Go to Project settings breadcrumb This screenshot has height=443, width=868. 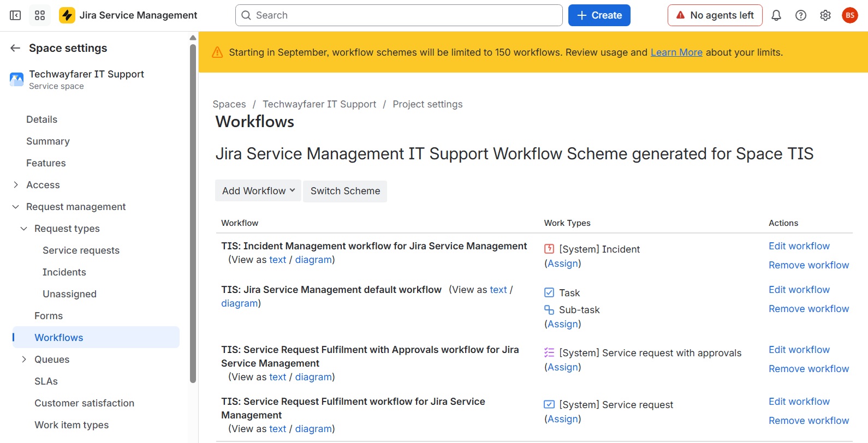click(427, 104)
